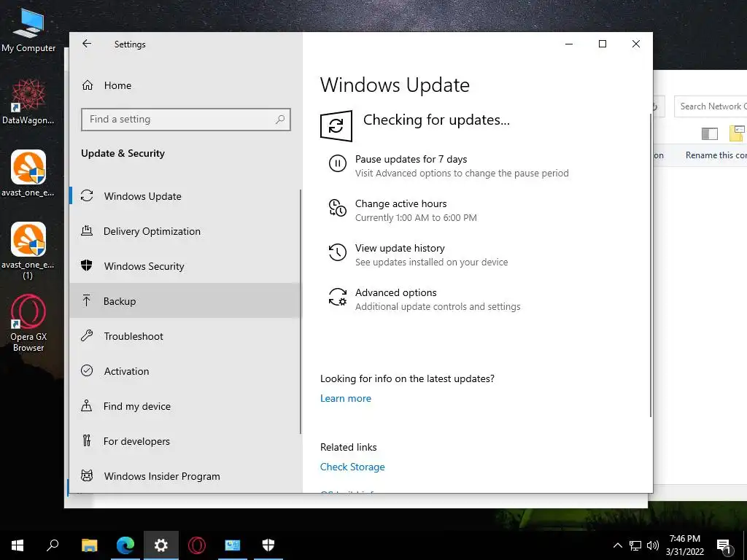Click the Windows Security shield sidebar icon
The width and height of the screenshot is (747, 560).
[87, 265]
